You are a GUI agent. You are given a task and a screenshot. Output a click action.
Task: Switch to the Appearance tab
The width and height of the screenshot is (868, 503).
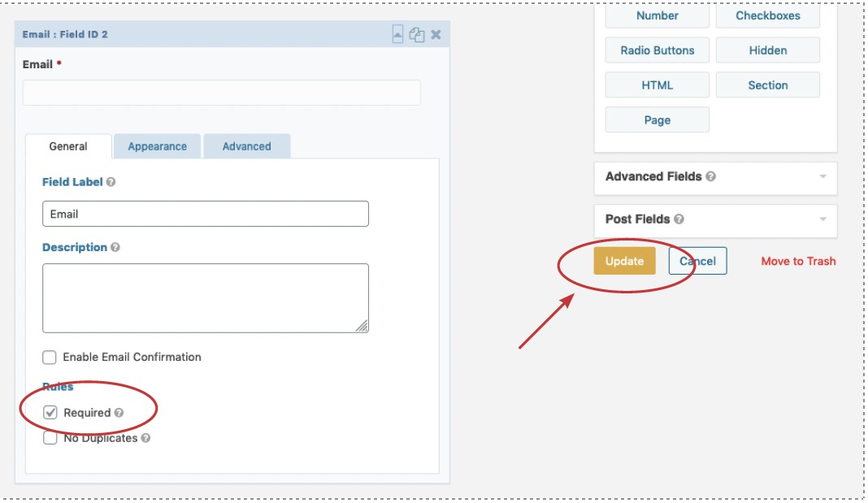pos(157,146)
